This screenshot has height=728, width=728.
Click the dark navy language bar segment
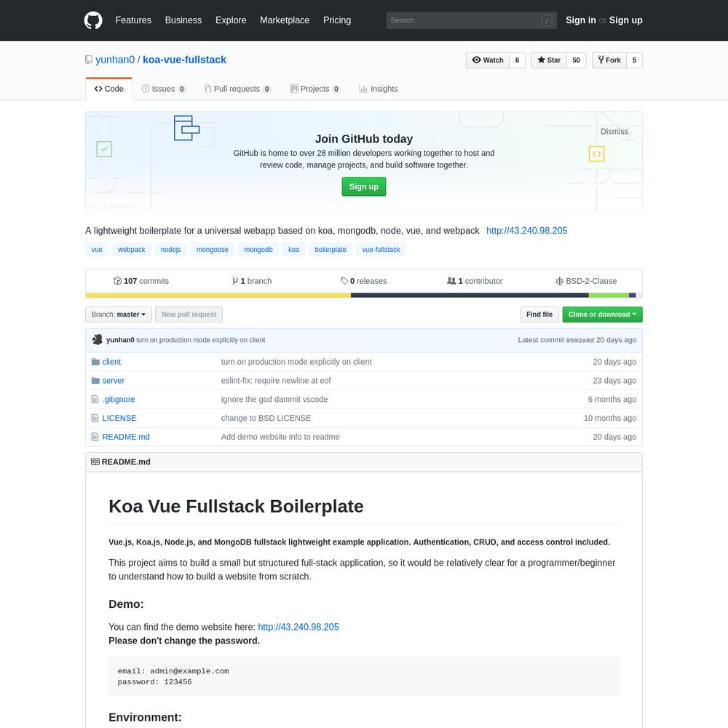[x=470, y=296]
